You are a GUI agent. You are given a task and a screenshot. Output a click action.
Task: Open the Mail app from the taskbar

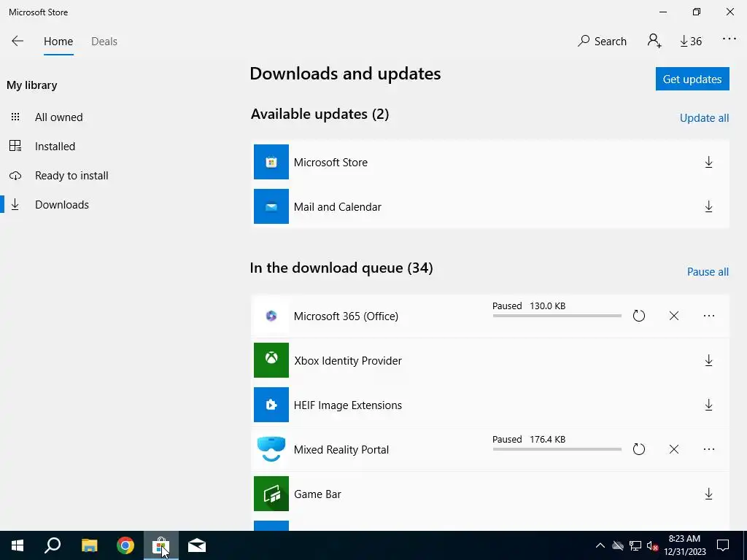click(x=197, y=545)
